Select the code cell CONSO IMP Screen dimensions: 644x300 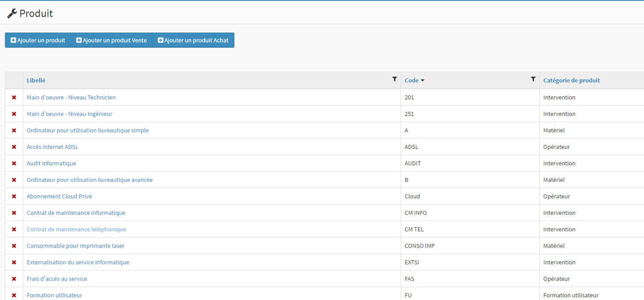(x=470, y=246)
